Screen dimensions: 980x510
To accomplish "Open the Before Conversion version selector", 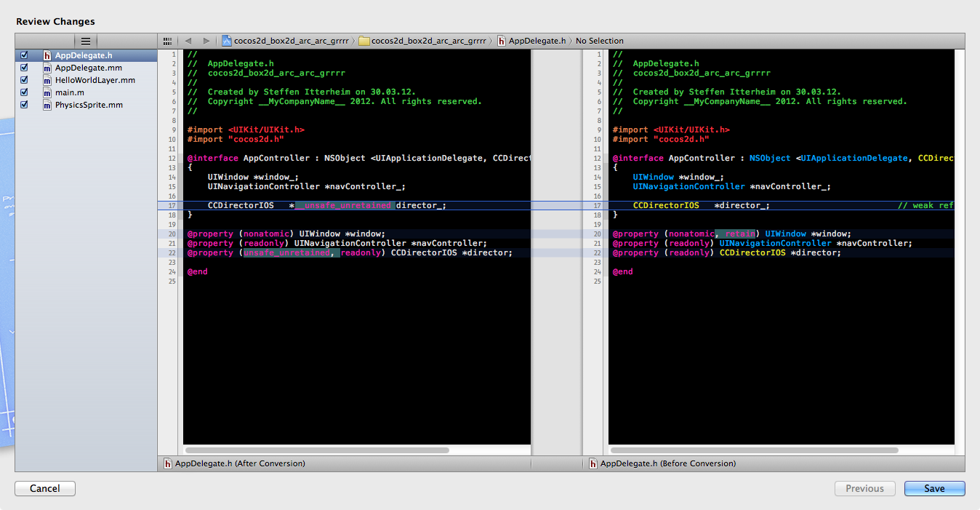I will pos(662,463).
